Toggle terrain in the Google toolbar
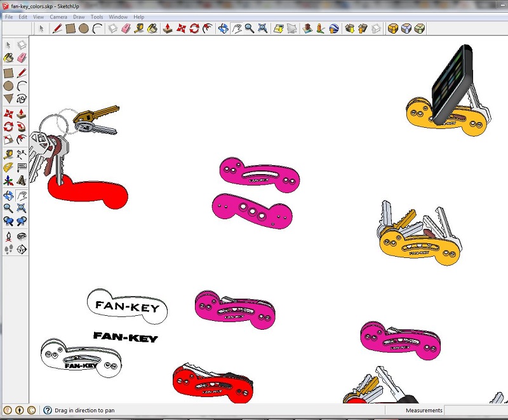508x420 pixels. point(292,29)
